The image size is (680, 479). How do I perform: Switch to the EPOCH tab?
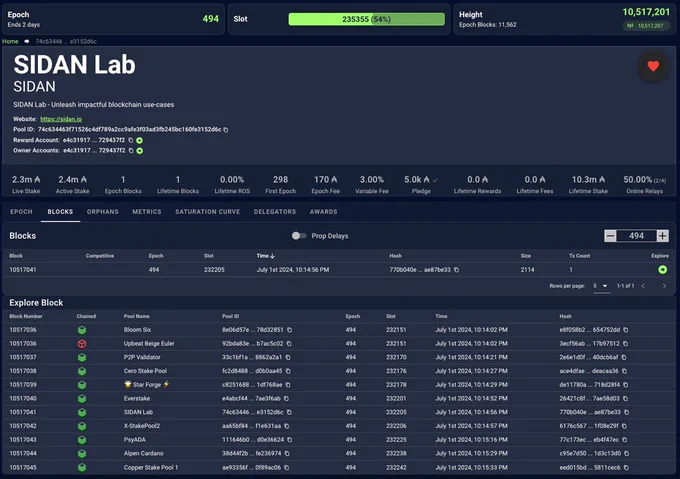tap(21, 212)
